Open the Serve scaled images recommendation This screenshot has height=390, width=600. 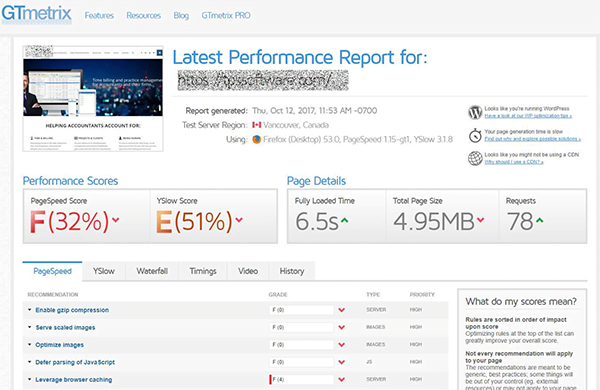(x=65, y=328)
